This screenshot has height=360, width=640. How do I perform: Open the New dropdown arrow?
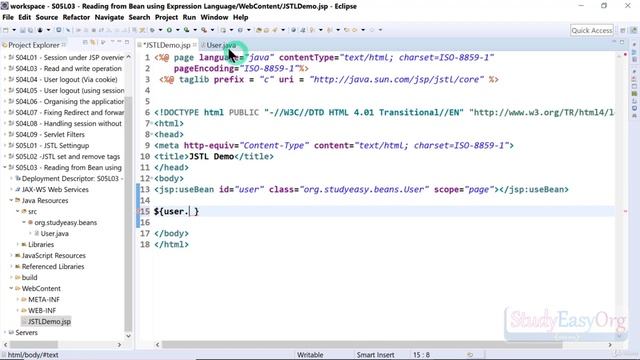pyautogui.click(x=14, y=30)
